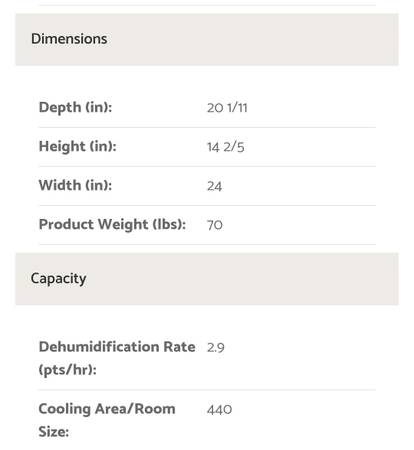Select the depth value 20 1/11

[x=227, y=108]
